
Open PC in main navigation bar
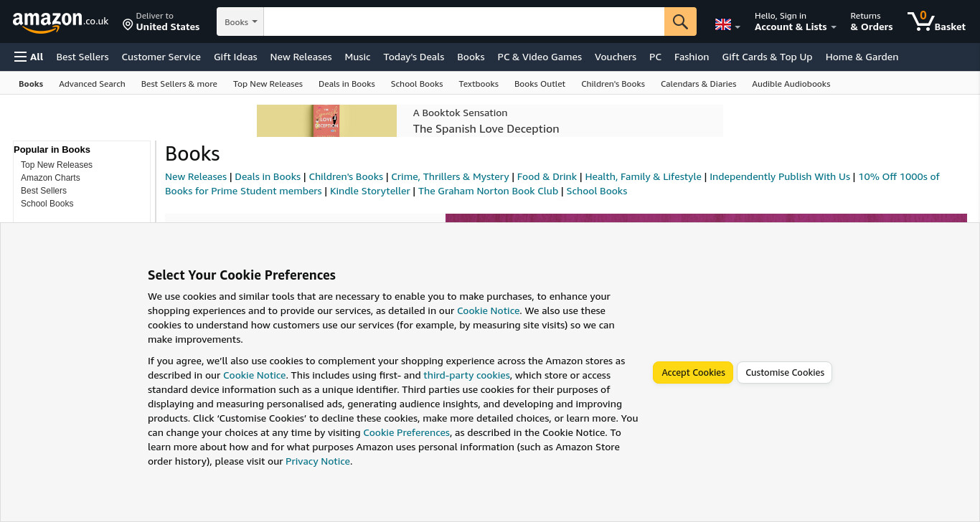pos(655,57)
